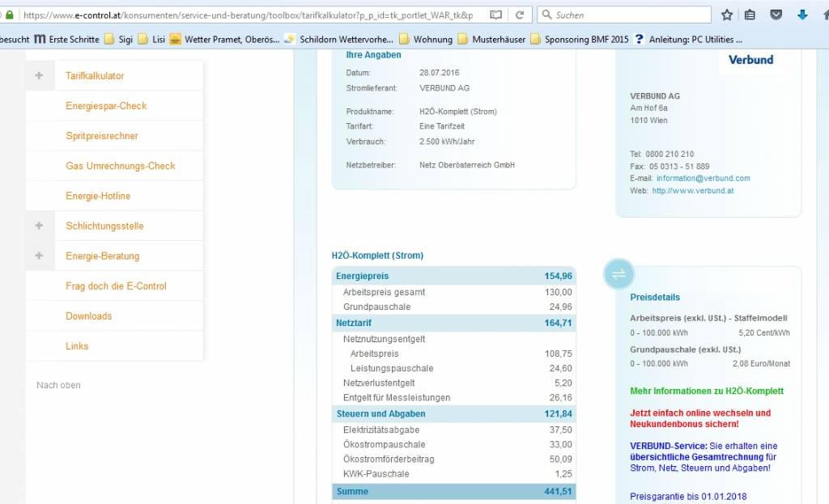The height and width of the screenshot is (504, 829).
Task: Click the Ökostromförderbeitrag value 50,09
Action: coord(560,460)
